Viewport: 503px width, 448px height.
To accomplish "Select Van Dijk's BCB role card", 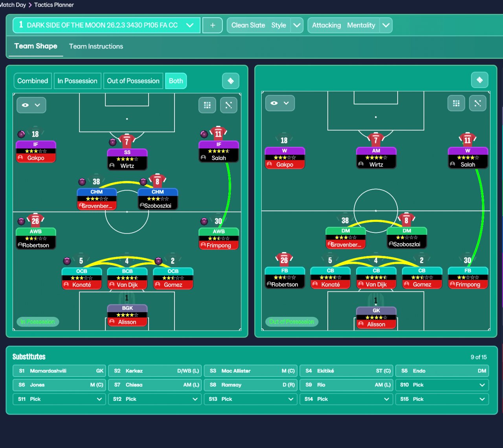I will pos(127,278).
